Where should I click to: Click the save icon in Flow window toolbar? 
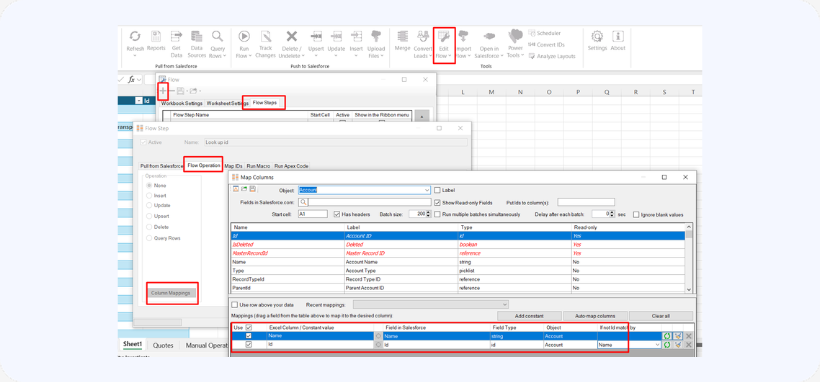(x=180, y=91)
